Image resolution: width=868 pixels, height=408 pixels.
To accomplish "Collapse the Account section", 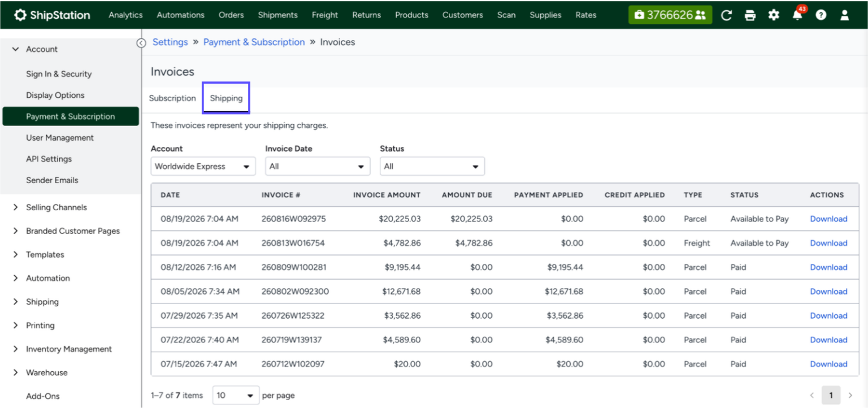I will (15, 49).
